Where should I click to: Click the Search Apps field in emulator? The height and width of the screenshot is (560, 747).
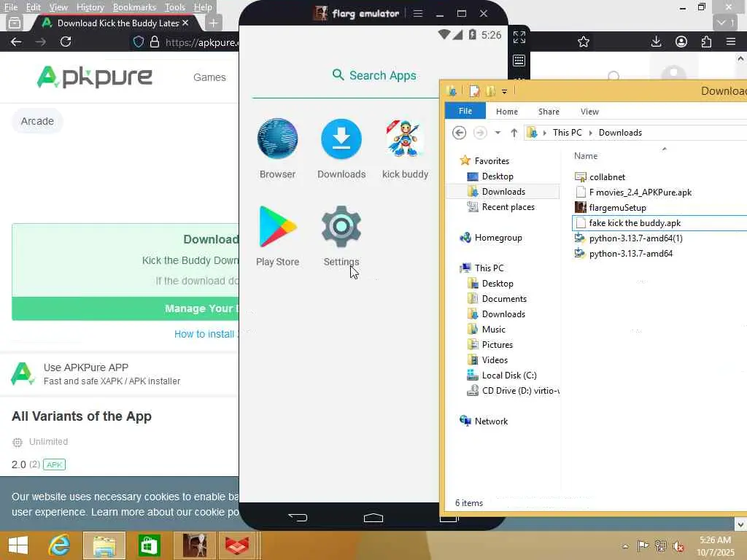(x=374, y=75)
